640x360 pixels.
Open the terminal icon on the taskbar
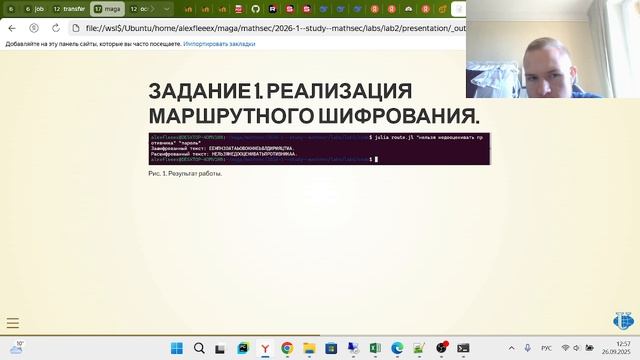click(x=463, y=348)
